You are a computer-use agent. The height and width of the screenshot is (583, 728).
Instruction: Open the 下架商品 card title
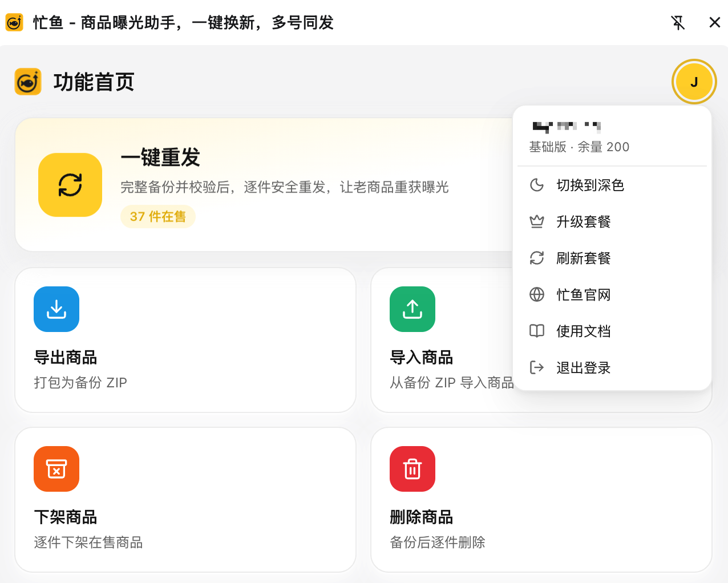[x=66, y=517]
